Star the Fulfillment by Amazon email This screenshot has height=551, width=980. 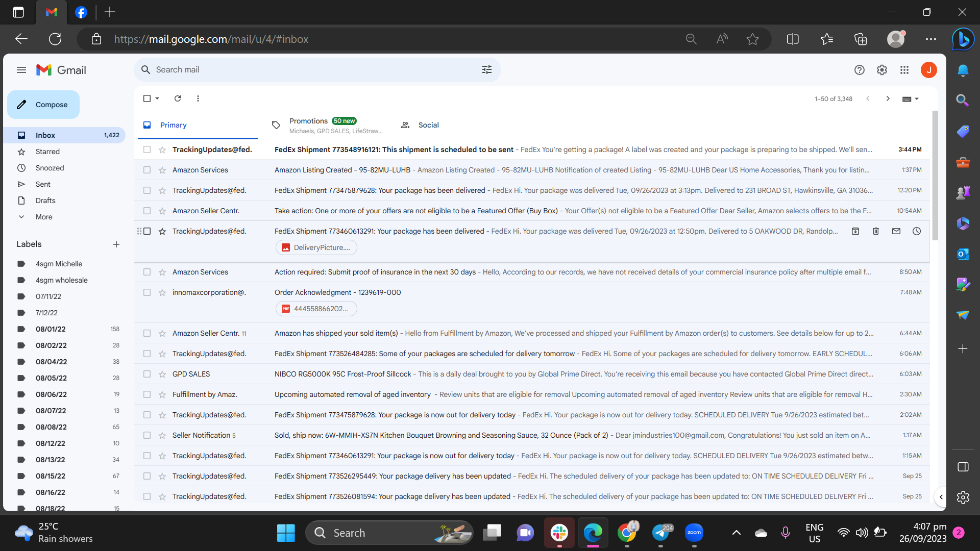(162, 394)
